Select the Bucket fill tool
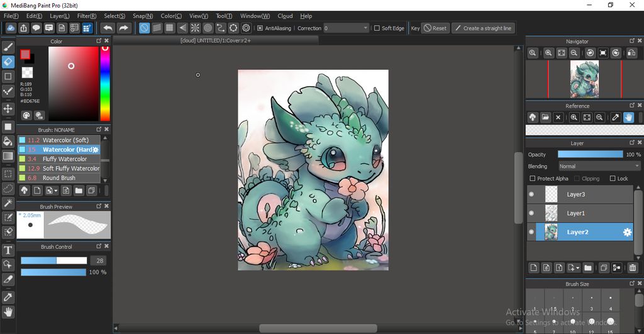This screenshot has height=334, width=644. pos(8,142)
